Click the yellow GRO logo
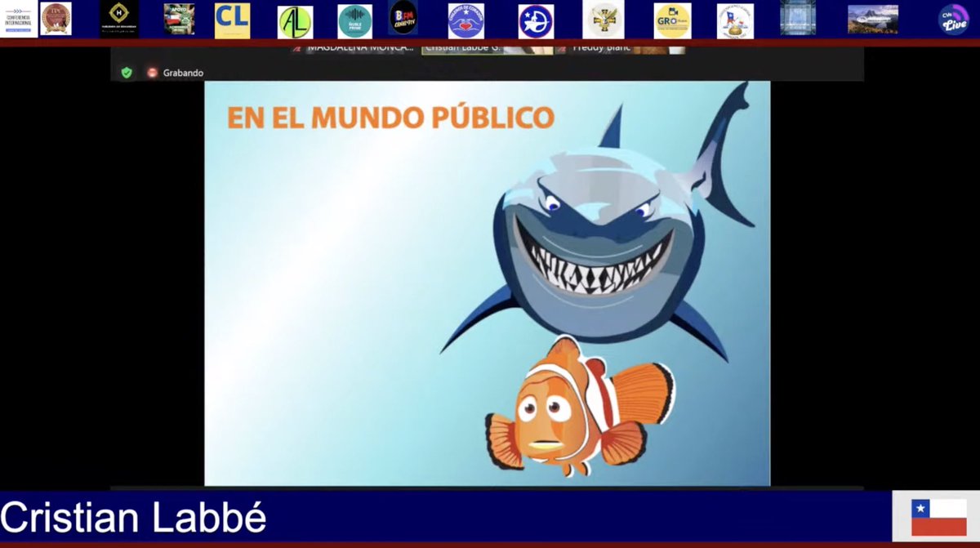980x548 pixels. (673, 20)
